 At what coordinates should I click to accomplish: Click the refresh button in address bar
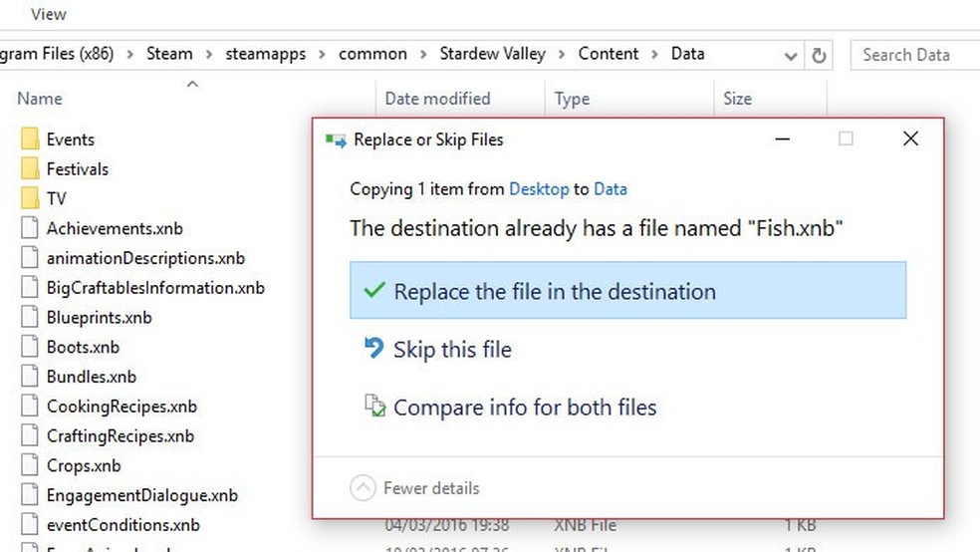pyautogui.click(x=819, y=55)
